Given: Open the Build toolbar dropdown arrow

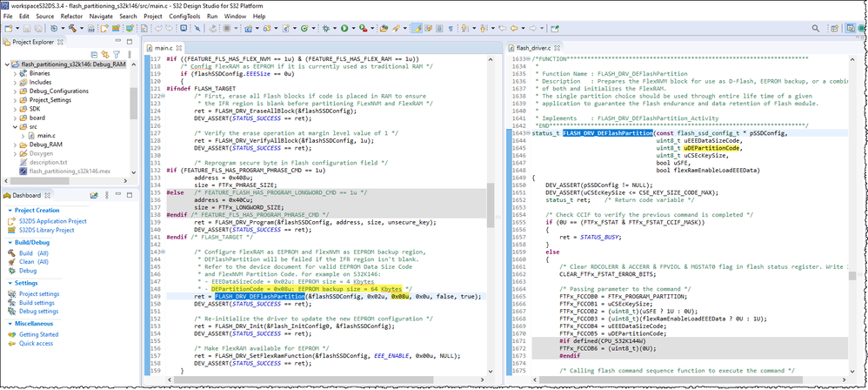Looking at the screenshot, I should (82, 28).
